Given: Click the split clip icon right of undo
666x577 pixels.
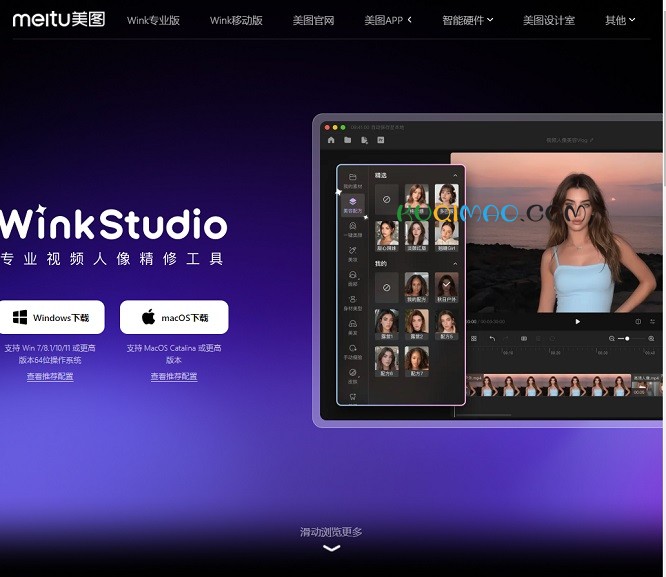Looking at the screenshot, I should (524, 339).
